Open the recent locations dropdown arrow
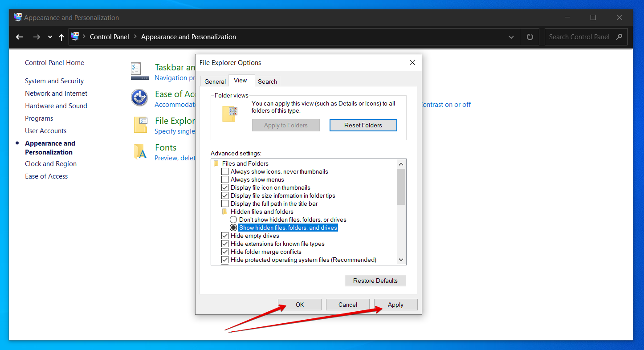This screenshot has height=350, width=644. [50, 37]
